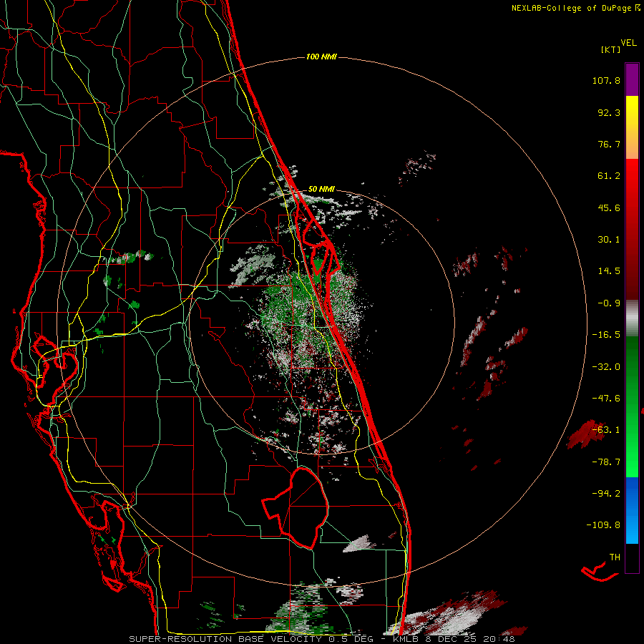
Task: Select the -0.9 legend value
Action: point(609,303)
